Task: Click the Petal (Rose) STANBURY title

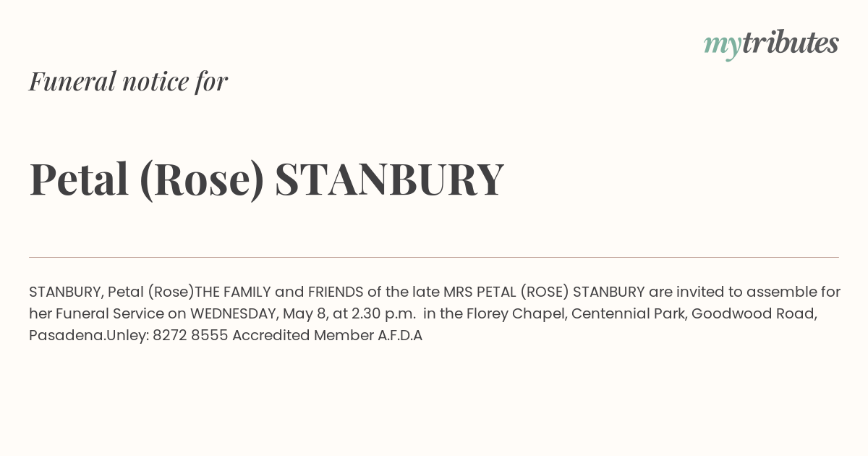Action: 266,179
